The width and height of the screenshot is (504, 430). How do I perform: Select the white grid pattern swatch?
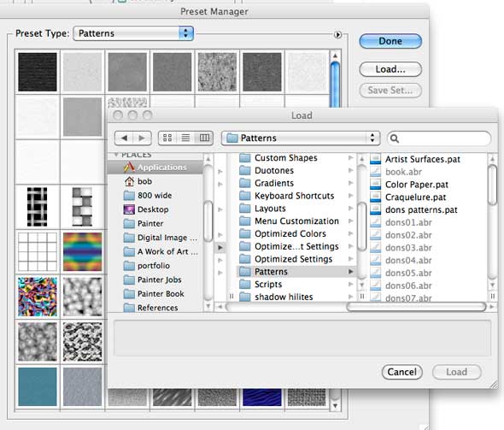[38, 252]
